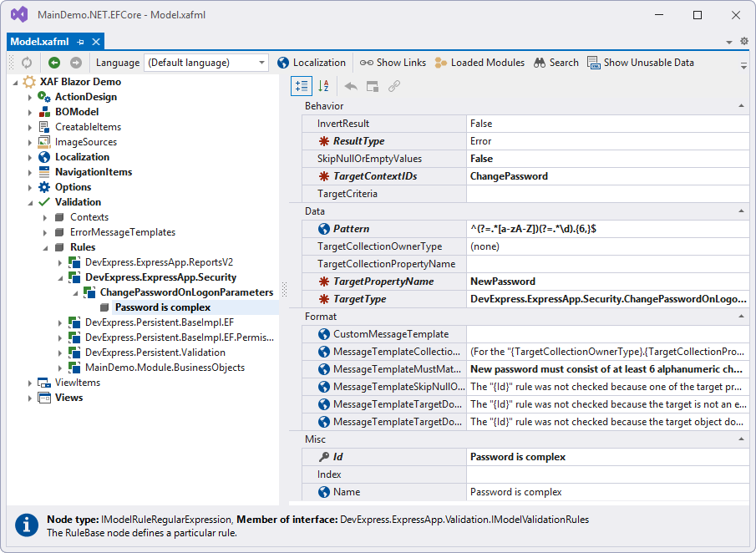Click the Forward navigation button
Viewport: 756px width, 553px height.
[74, 62]
